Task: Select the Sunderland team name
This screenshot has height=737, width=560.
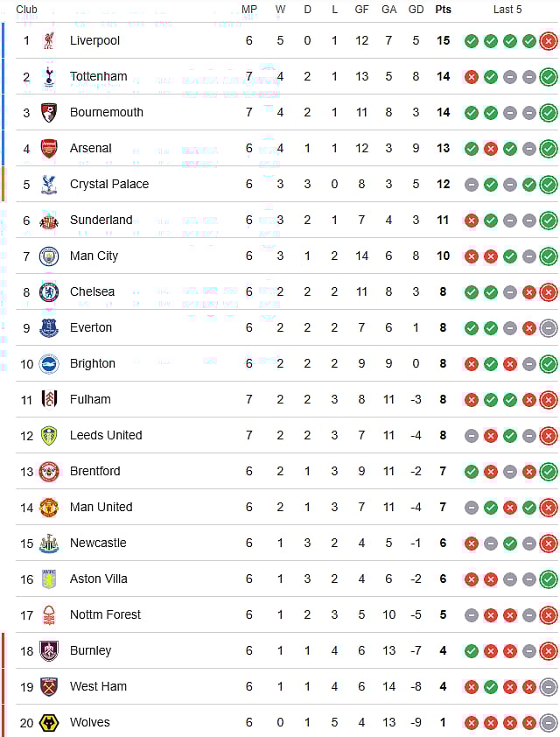Action: click(x=101, y=220)
